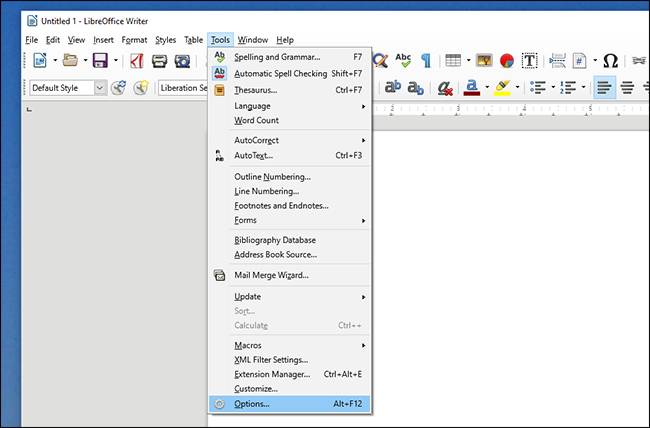Choose Options... from Tools menu
Viewport: 650px width, 428px height.
(289, 404)
